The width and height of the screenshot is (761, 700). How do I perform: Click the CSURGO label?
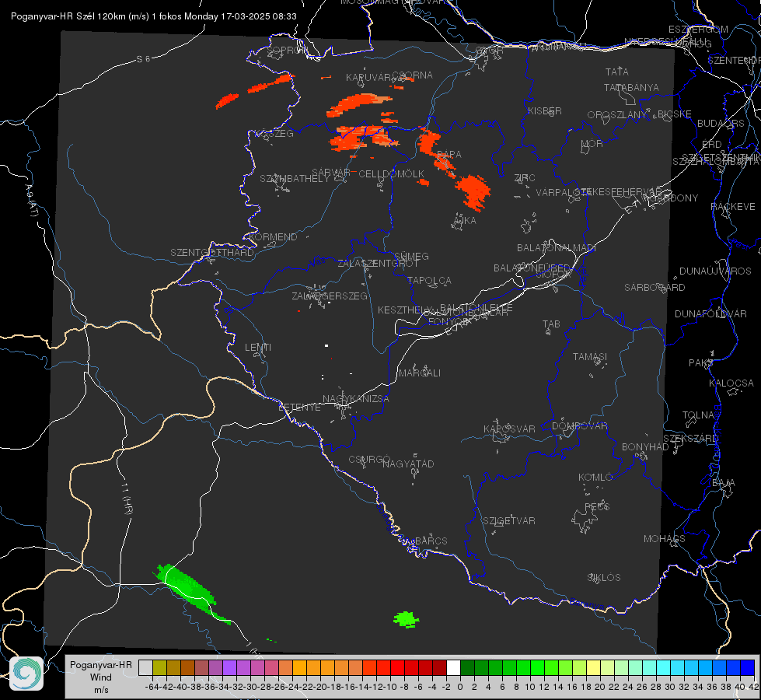(x=369, y=459)
